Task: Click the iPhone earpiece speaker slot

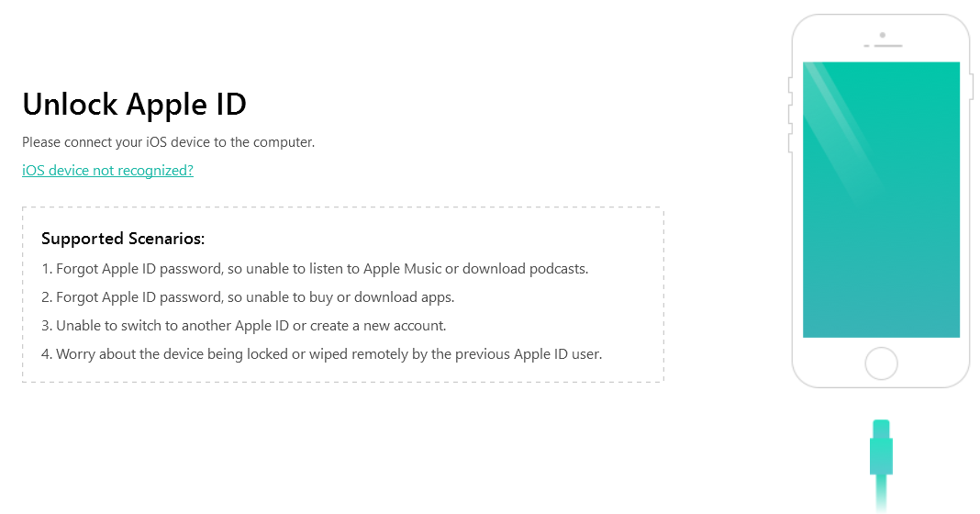Action: pos(887,46)
